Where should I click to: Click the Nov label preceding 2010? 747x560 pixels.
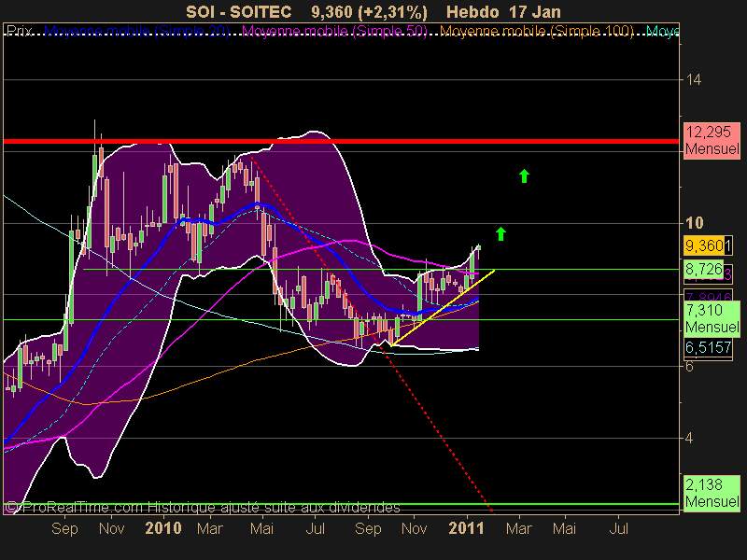111,528
